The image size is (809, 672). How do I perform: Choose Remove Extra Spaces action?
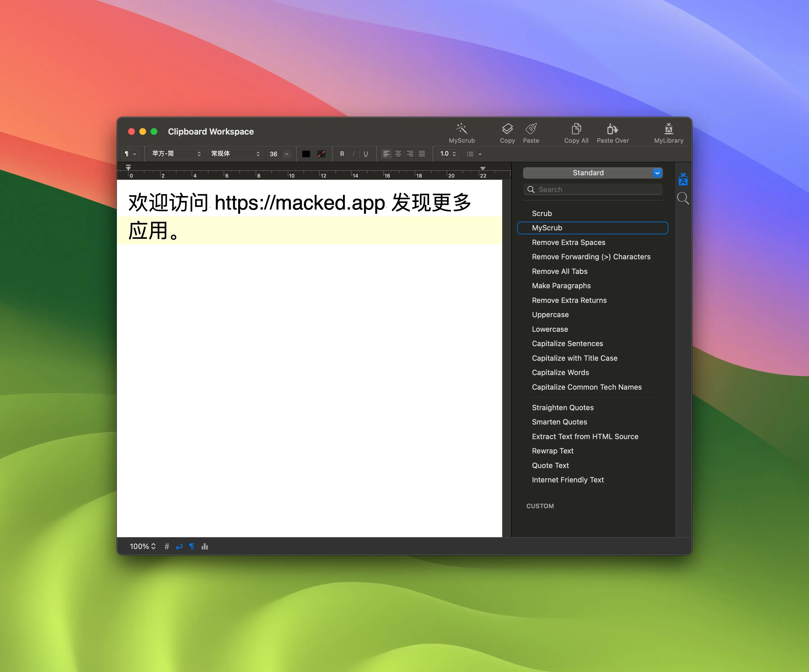tap(592, 242)
